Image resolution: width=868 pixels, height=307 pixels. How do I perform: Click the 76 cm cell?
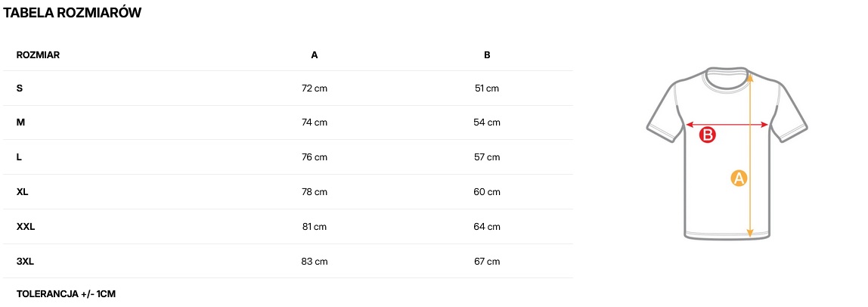tap(315, 157)
